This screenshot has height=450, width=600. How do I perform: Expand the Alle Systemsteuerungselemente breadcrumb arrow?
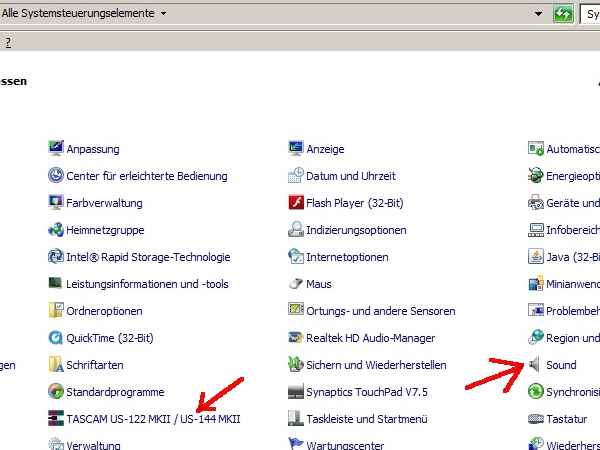pyautogui.click(x=163, y=13)
